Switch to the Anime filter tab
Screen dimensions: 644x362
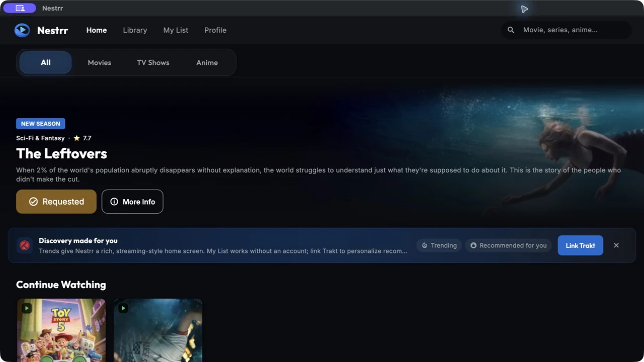point(207,63)
